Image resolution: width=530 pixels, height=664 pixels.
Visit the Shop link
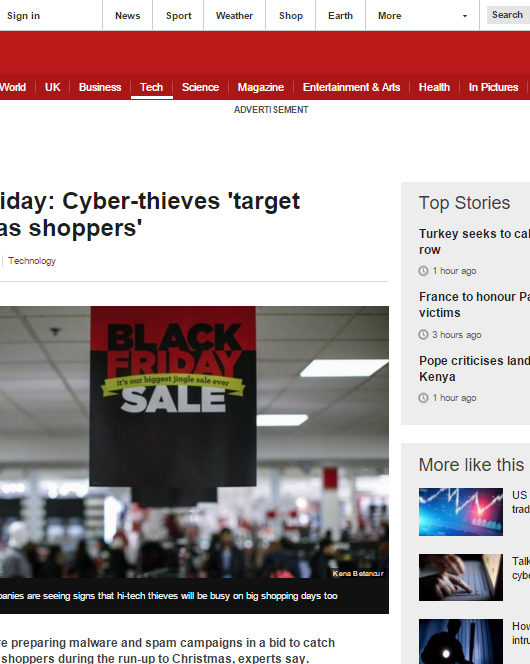(291, 16)
